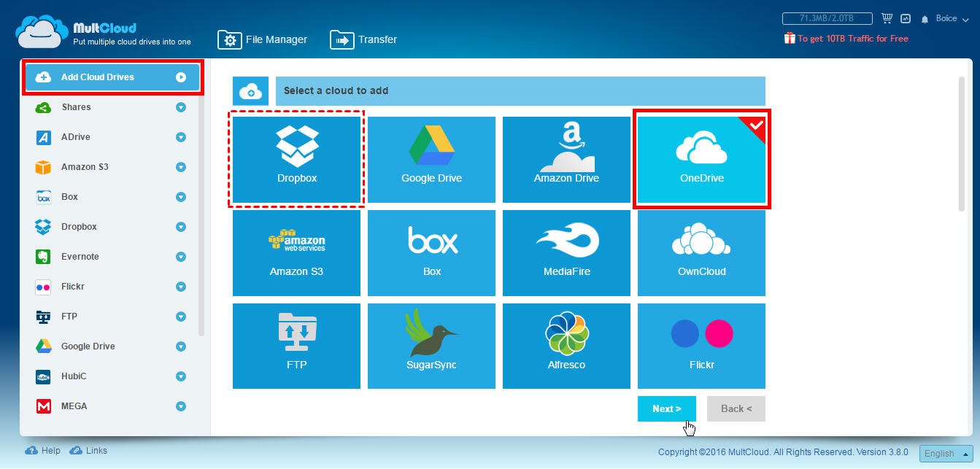This screenshot has width=980, height=469.
Task: Expand the Amazon S3 sidebar arrow
Action: (181, 167)
